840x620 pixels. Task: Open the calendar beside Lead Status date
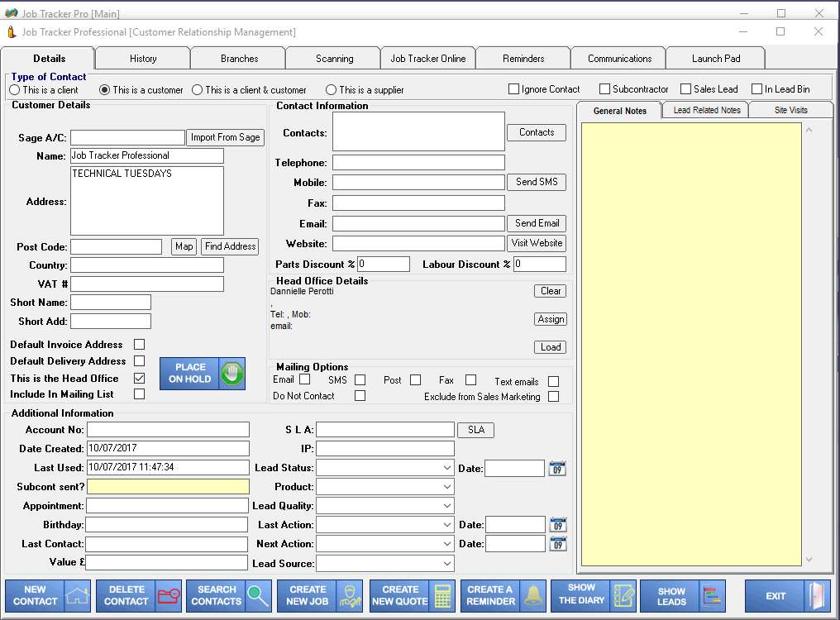(557, 469)
